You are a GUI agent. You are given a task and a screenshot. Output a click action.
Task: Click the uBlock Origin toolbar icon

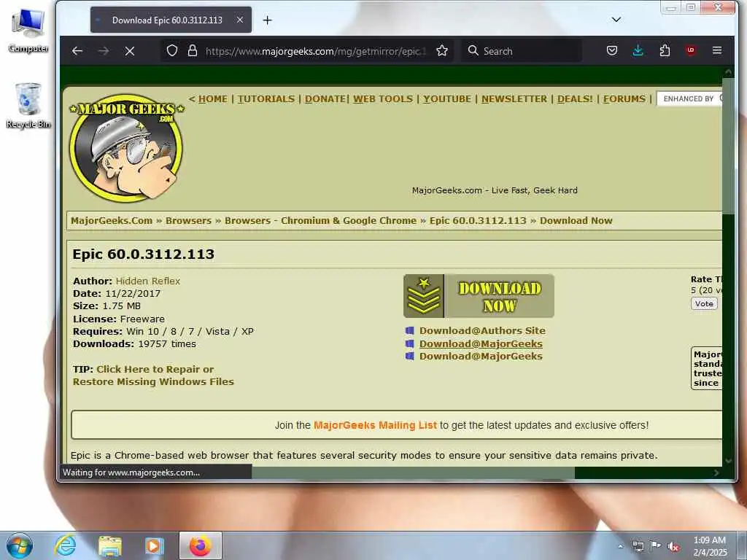coord(691,50)
